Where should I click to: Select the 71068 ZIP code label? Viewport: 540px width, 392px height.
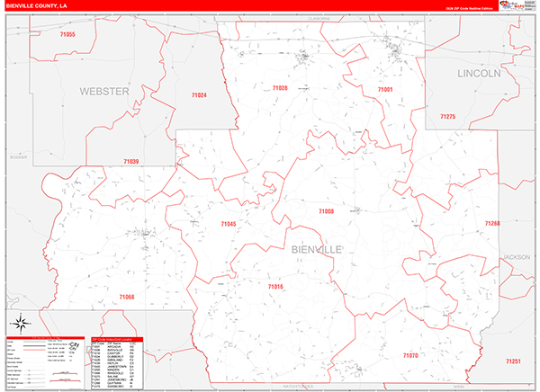tap(127, 297)
